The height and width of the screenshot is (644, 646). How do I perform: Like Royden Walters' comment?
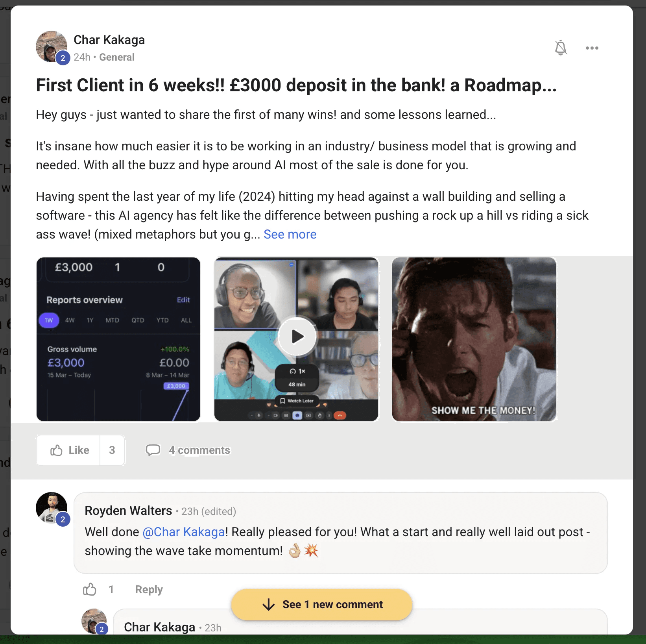click(x=90, y=589)
